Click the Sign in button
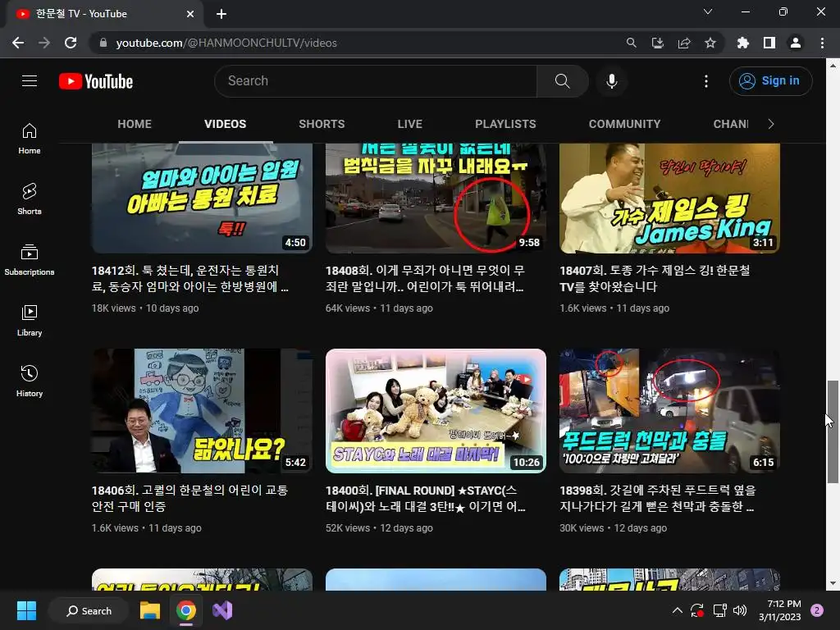840x630 pixels. (x=770, y=81)
